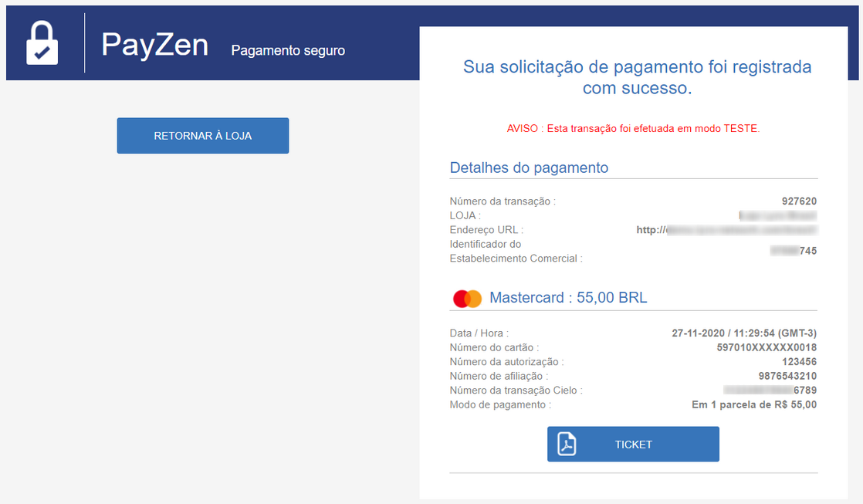Click the red TESTE mode warning
863x504 pixels.
(x=633, y=128)
